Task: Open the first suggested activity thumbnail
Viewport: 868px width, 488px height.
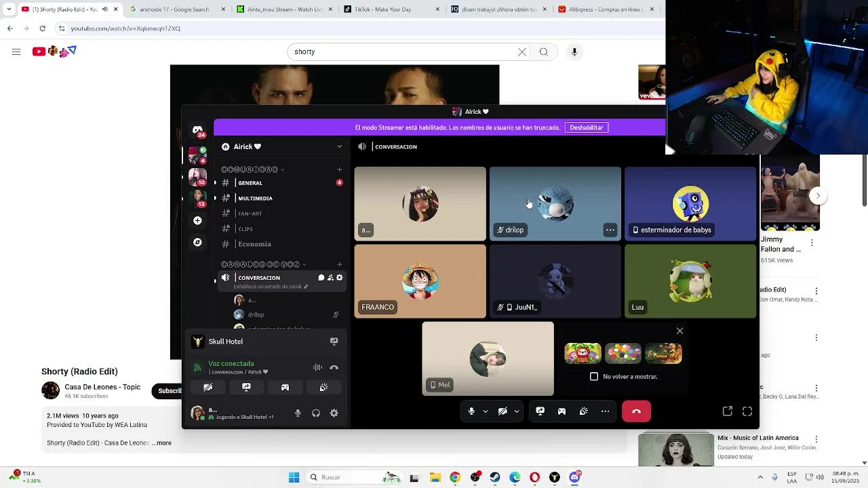Action: click(583, 353)
